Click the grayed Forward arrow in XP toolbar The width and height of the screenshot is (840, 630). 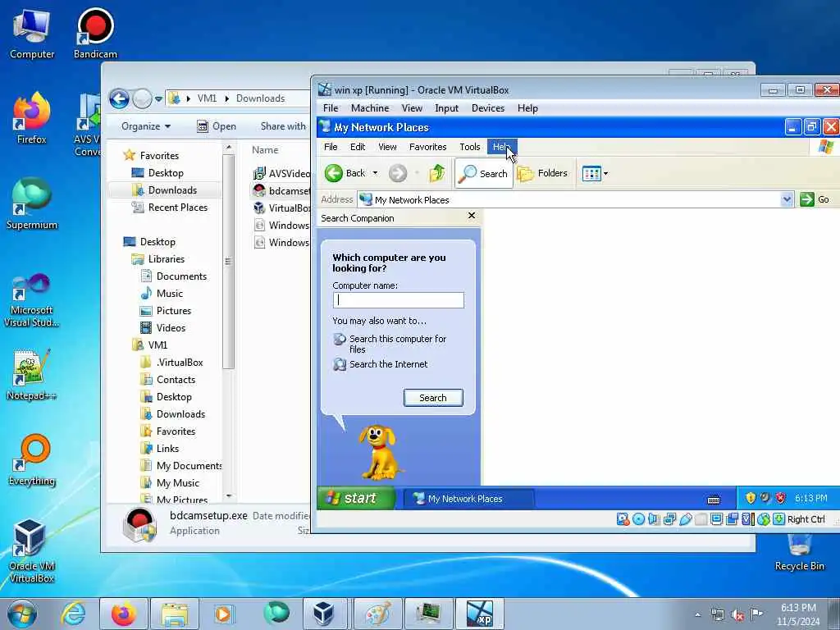pos(398,173)
